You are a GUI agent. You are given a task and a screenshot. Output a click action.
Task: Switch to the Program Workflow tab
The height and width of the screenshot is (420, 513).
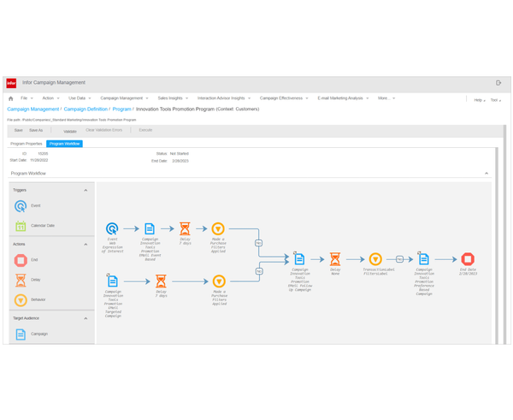pos(64,144)
